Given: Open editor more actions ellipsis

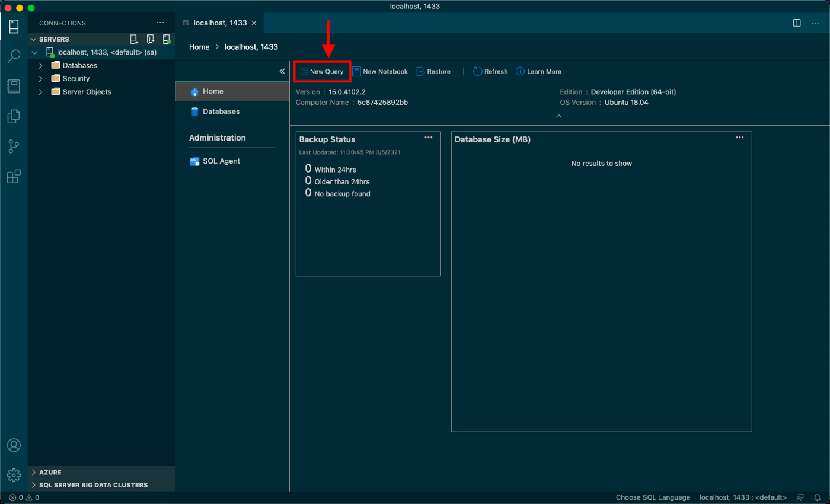Looking at the screenshot, I should [815, 23].
